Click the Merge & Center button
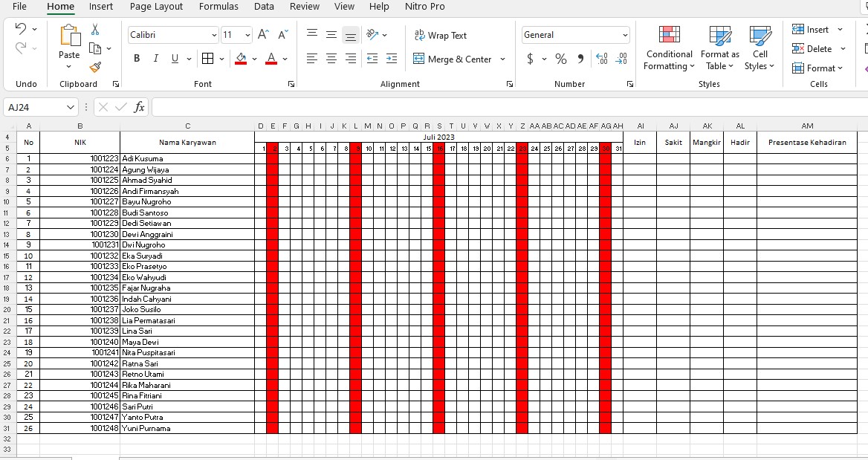This screenshot has height=460, width=868. 453,59
